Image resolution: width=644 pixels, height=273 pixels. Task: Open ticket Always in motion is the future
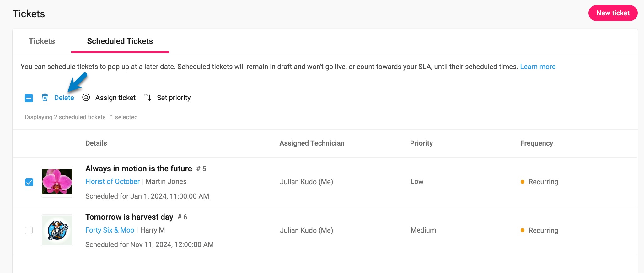click(139, 169)
